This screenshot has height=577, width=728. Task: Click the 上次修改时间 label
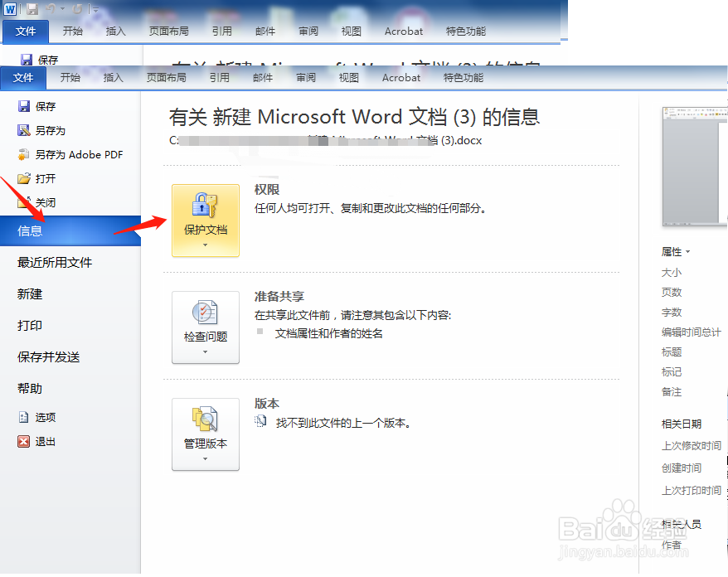(x=692, y=446)
